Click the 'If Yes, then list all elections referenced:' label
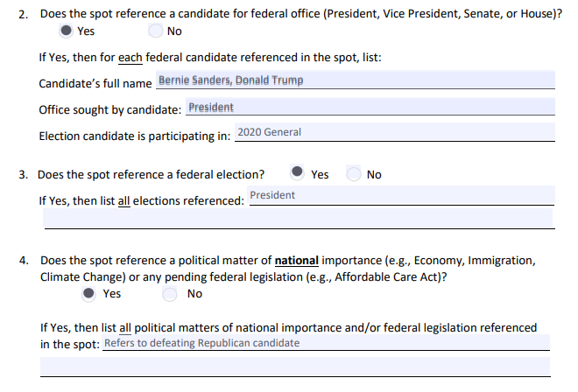 coord(141,200)
